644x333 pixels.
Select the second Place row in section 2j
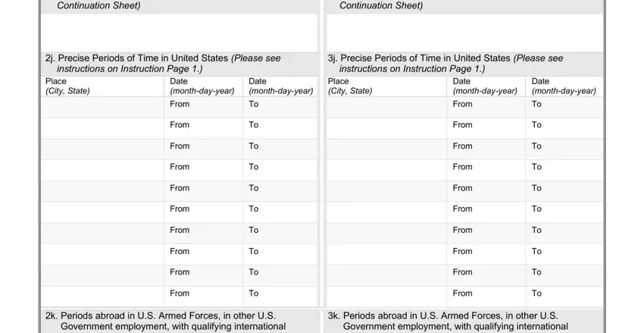(x=102, y=129)
